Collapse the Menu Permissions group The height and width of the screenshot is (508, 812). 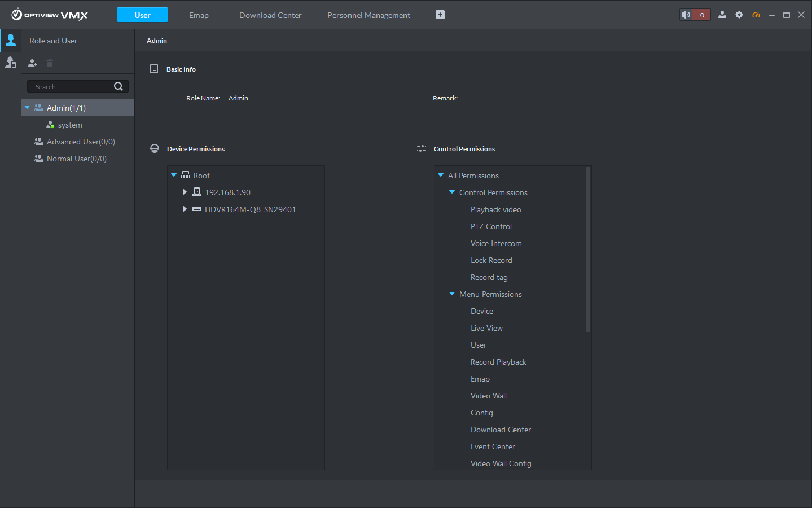tap(451, 294)
